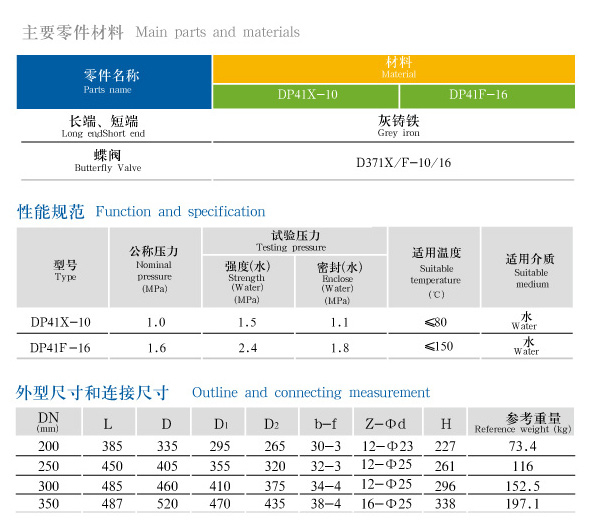Select the orange Material header bar
The height and width of the screenshot is (526, 589).
point(393,69)
